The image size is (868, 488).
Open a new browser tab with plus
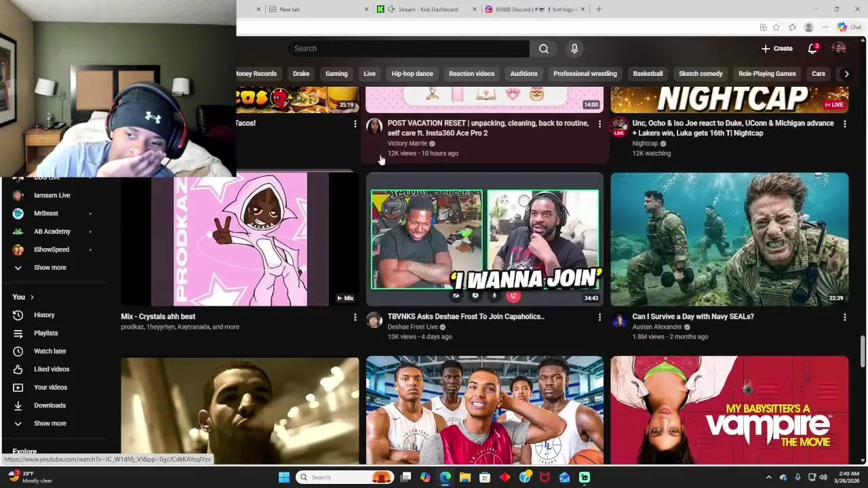pos(599,9)
